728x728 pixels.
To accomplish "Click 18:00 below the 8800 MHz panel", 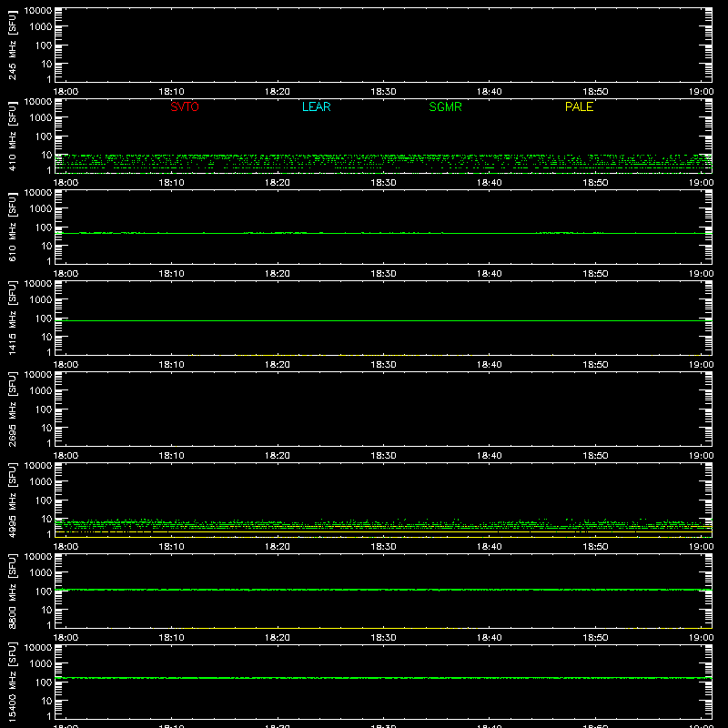I will point(66,638).
